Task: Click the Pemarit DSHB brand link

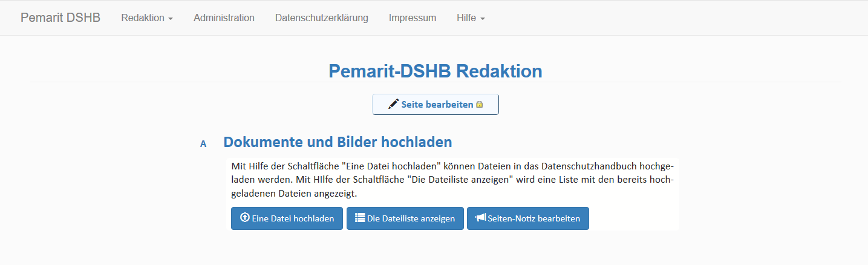Action: pyautogui.click(x=60, y=18)
